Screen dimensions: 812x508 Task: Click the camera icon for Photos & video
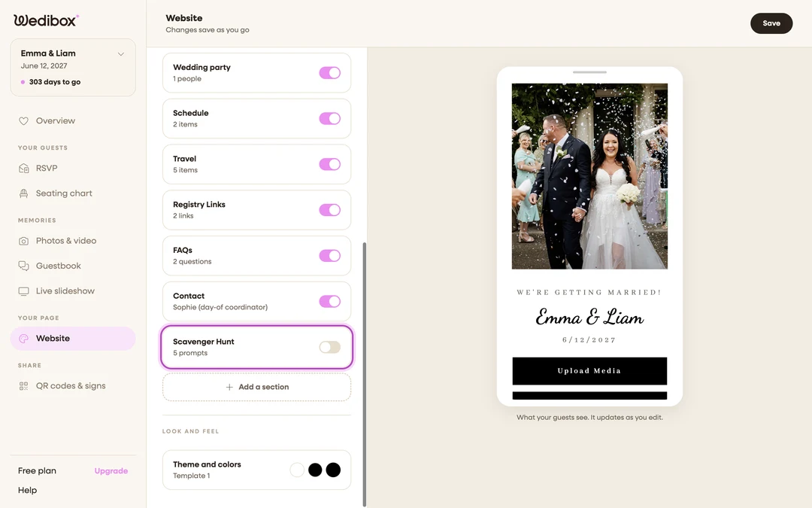tap(23, 241)
